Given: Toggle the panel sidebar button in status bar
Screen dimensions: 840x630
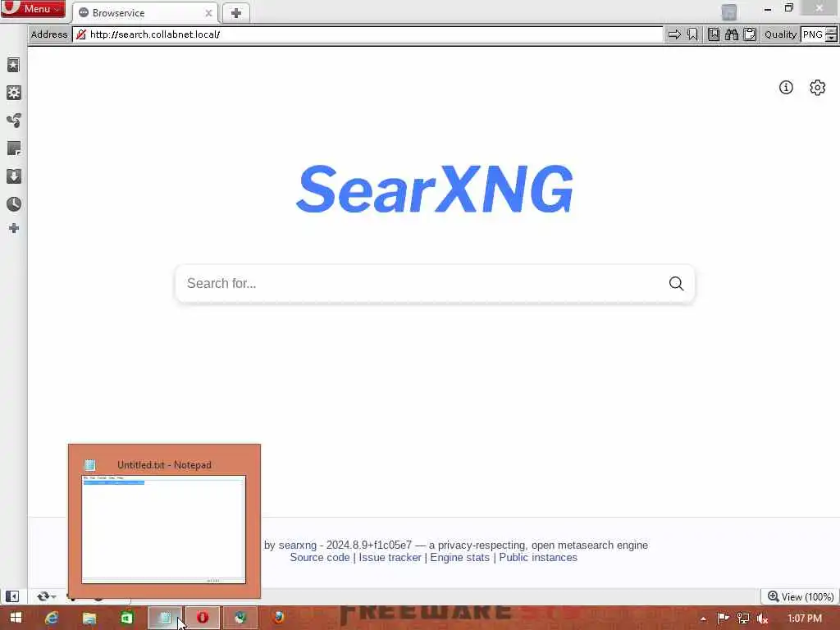Looking at the screenshot, I should click(12, 596).
